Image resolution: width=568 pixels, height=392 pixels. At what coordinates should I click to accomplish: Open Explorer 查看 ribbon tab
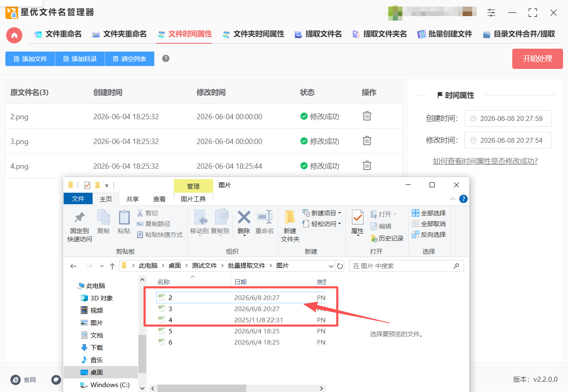[159, 199]
